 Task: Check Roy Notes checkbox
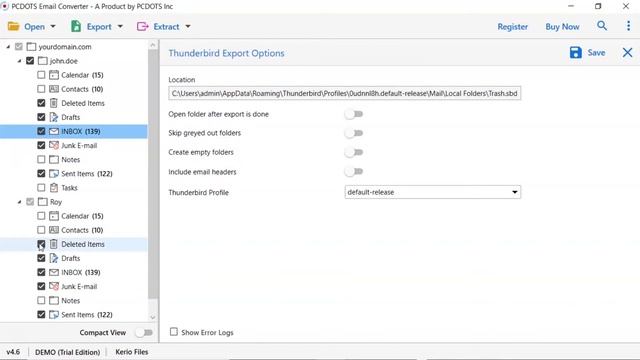click(x=41, y=300)
